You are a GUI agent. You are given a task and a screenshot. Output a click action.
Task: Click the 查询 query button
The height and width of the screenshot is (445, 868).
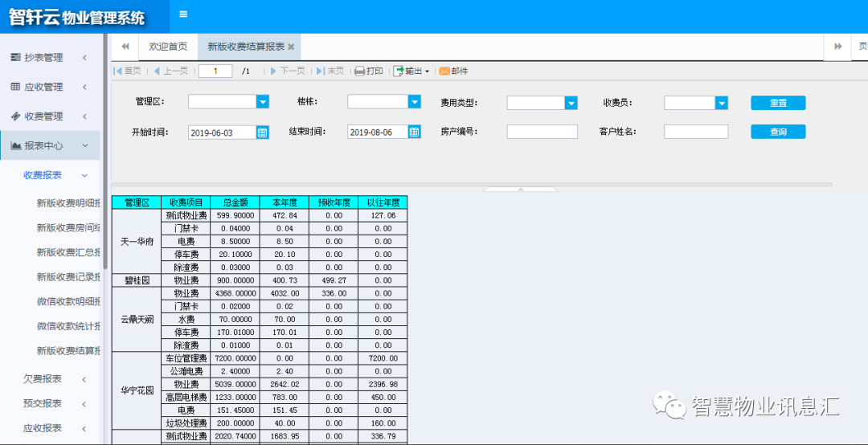(778, 132)
